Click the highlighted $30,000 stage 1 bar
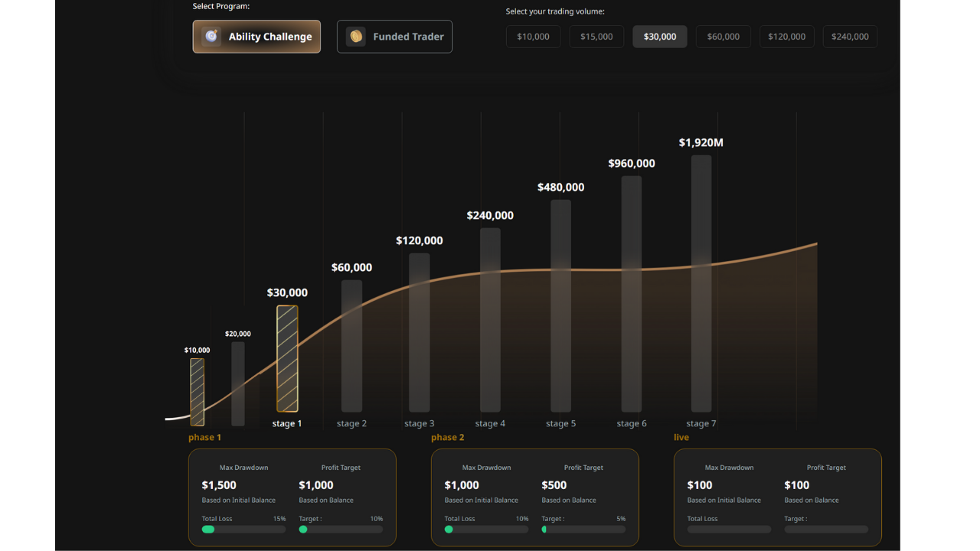Image resolution: width=980 pixels, height=551 pixels. pyautogui.click(x=287, y=358)
